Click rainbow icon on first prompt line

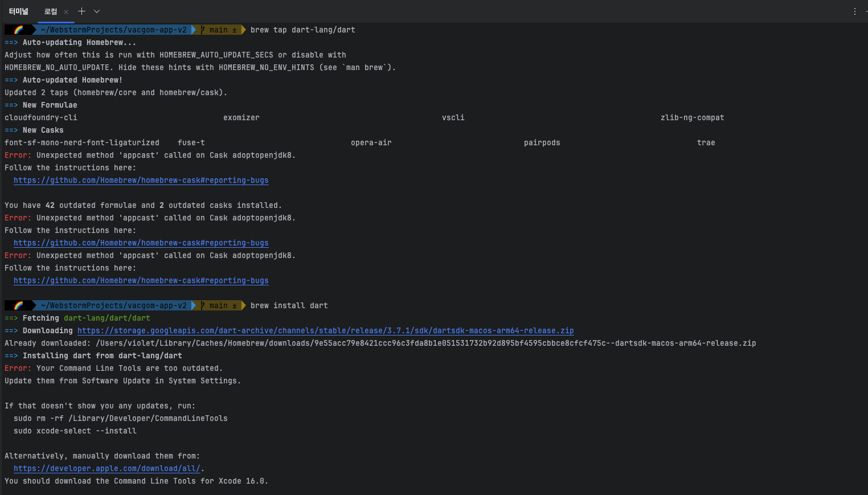[18, 30]
